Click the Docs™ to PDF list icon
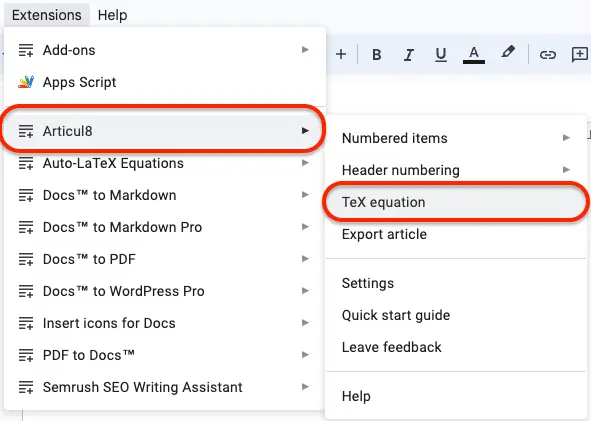The width and height of the screenshot is (591, 421). pos(26,259)
